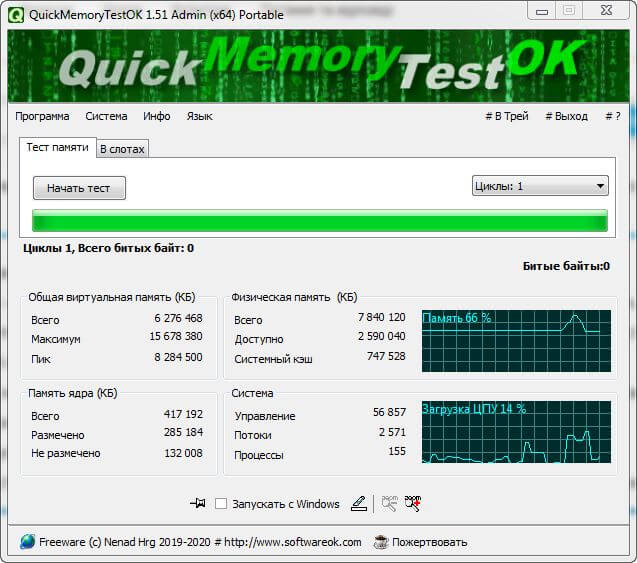Open the softwareok.com link
This screenshot has width=637, height=563.
292,542
